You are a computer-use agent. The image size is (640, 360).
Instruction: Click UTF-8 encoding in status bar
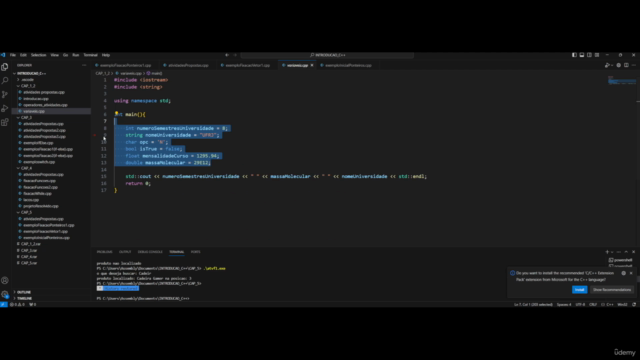pos(580,304)
